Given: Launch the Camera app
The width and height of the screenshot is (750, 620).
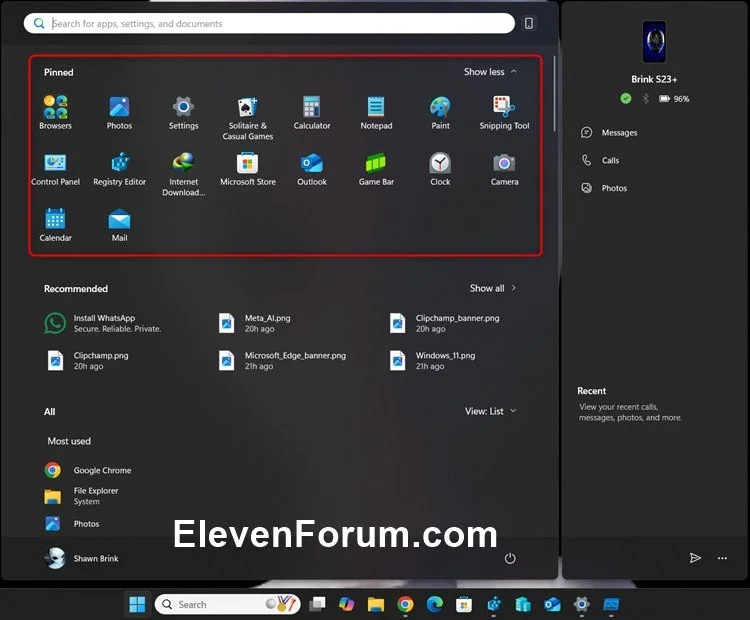Looking at the screenshot, I should [x=504, y=169].
